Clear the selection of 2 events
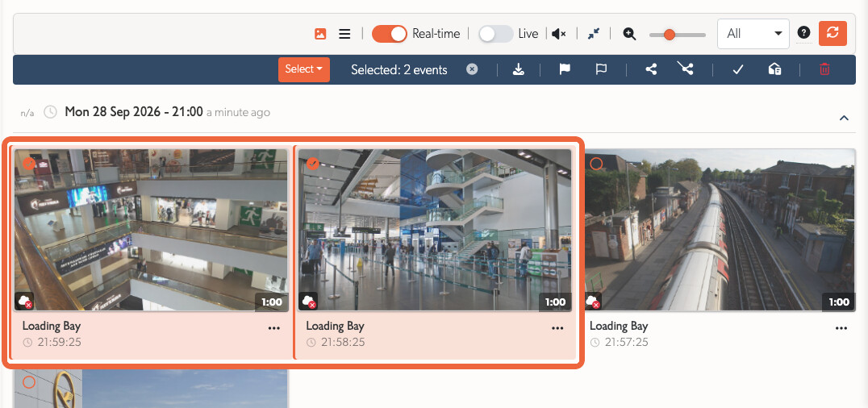 472,69
